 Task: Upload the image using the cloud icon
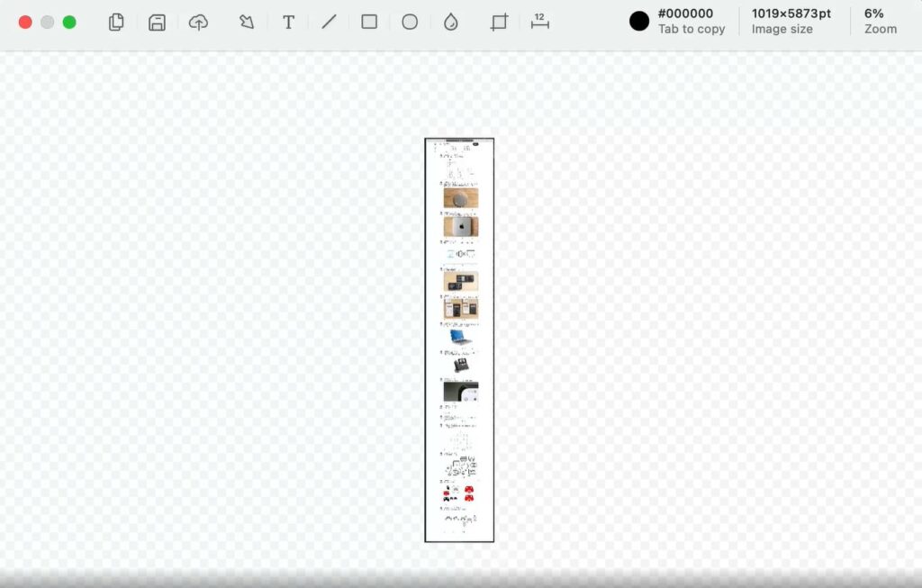198,23
